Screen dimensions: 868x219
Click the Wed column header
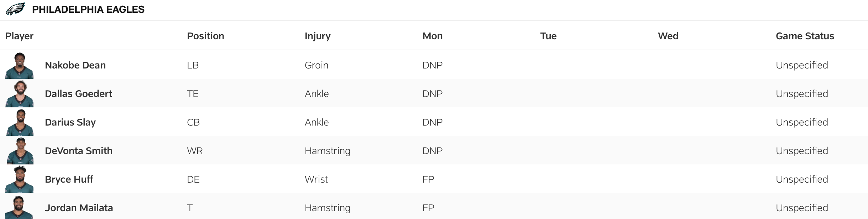click(x=668, y=36)
